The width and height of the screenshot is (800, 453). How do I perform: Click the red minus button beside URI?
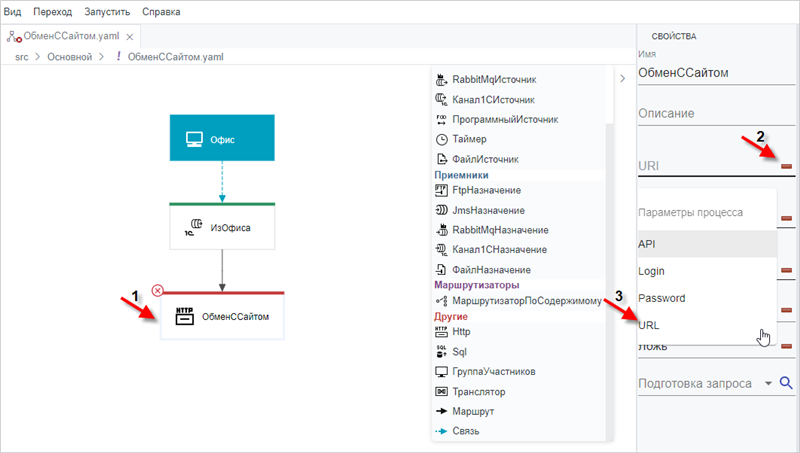[x=786, y=166]
